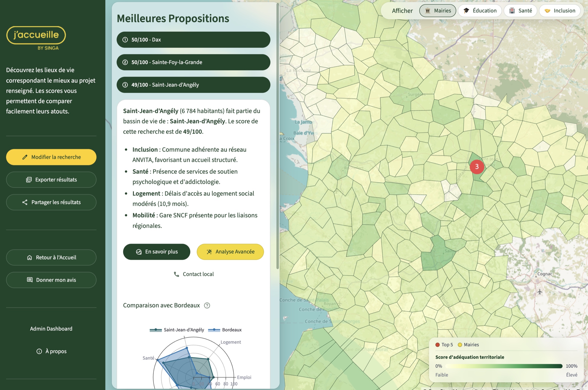The width and height of the screenshot is (588, 390).
Task: Click Exporter résultats
Action: 51,180
